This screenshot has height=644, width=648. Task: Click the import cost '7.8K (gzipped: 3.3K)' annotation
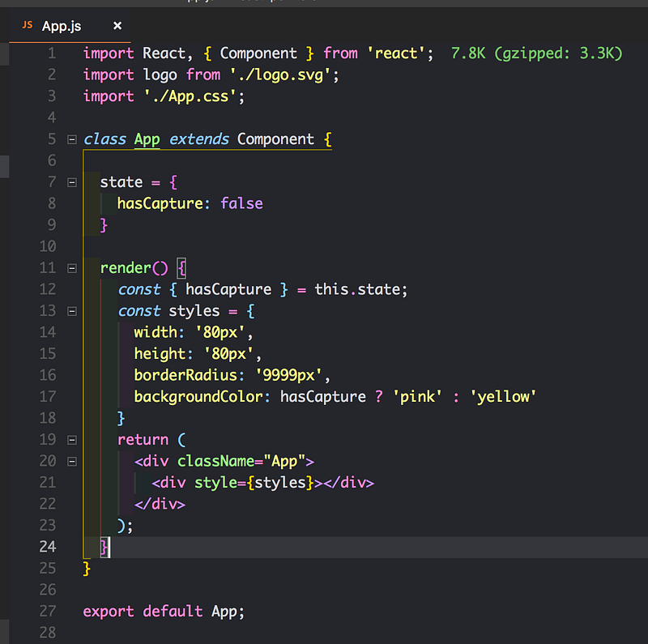point(536,53)
